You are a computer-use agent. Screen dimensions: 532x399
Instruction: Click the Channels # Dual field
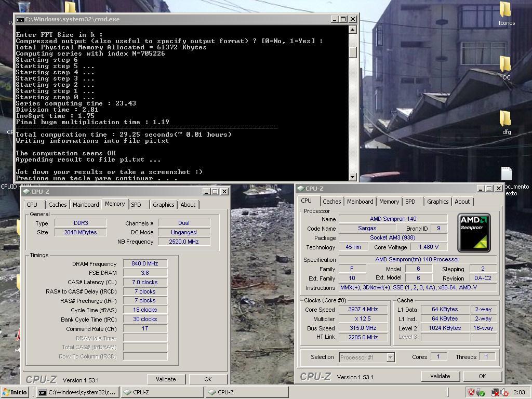point(184,223)
